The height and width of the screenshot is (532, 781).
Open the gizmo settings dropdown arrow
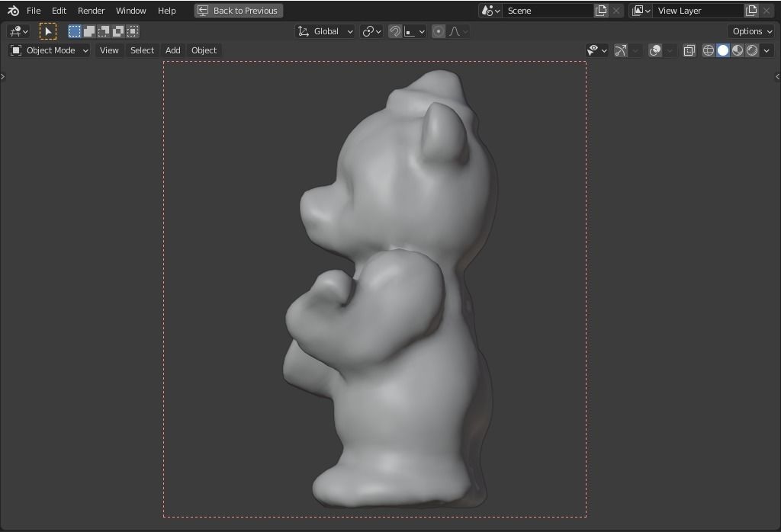pyautogui.click(x=635, y=50)
